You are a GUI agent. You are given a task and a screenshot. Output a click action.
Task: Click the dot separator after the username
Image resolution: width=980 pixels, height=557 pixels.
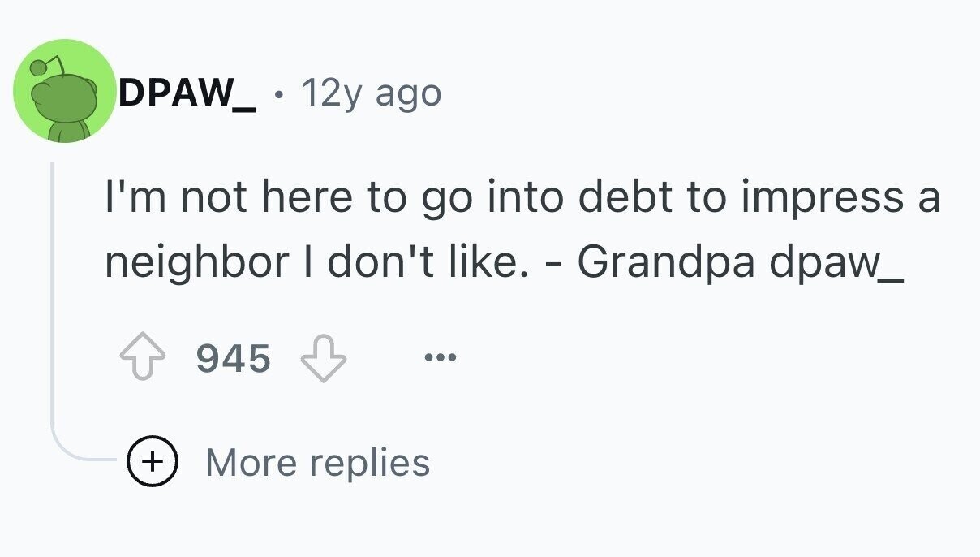pos(279,96)
